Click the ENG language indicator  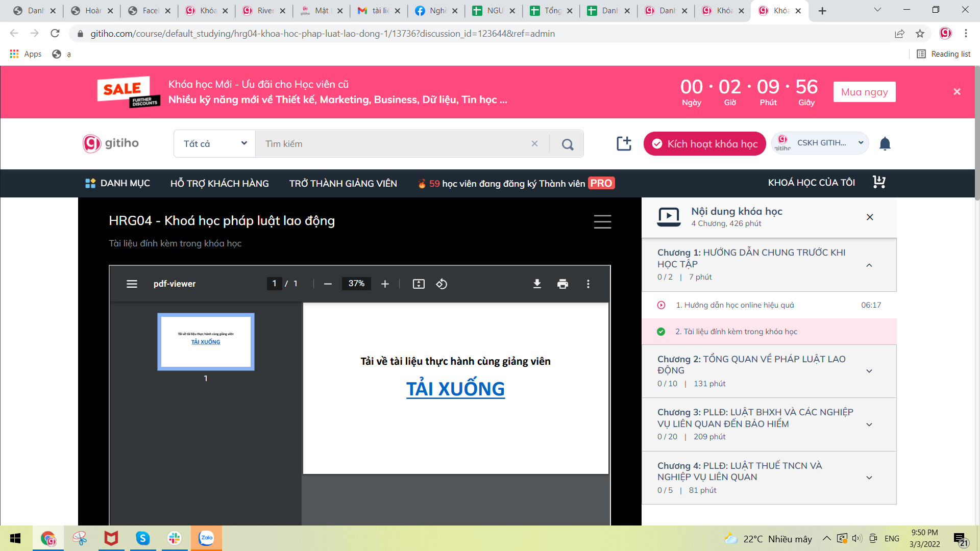892,539
